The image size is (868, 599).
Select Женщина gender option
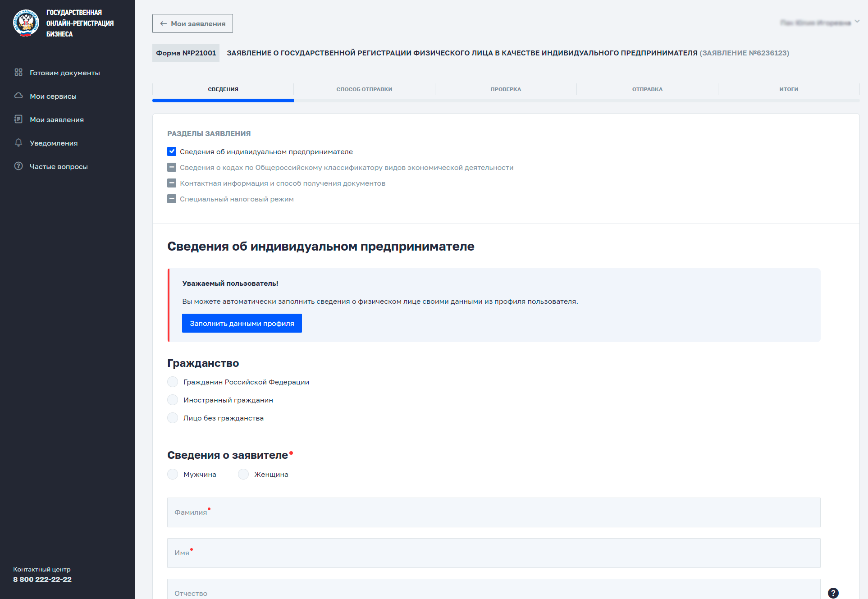pos(243,474)
